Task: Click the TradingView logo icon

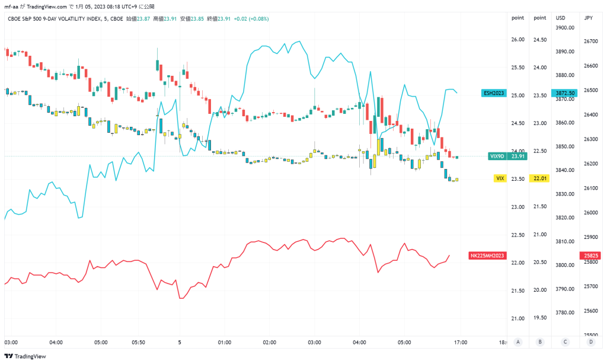Action: 8,356
